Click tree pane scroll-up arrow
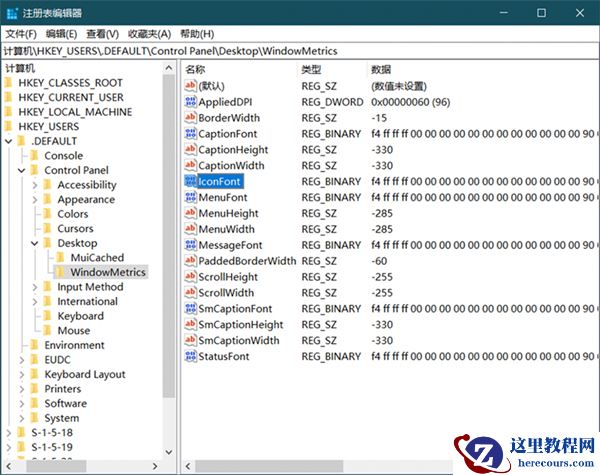 pos(169,68)
